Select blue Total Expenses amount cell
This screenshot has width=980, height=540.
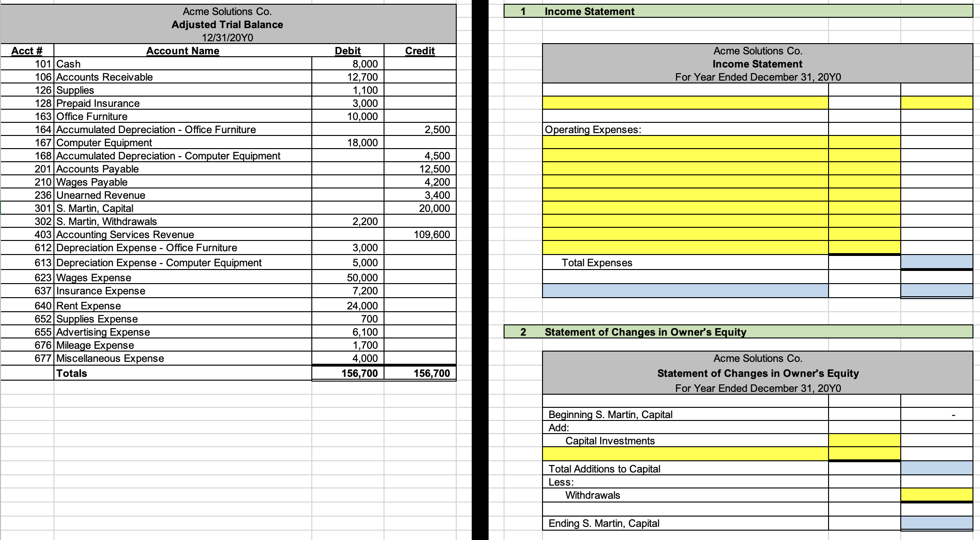[x=936, y=262]
